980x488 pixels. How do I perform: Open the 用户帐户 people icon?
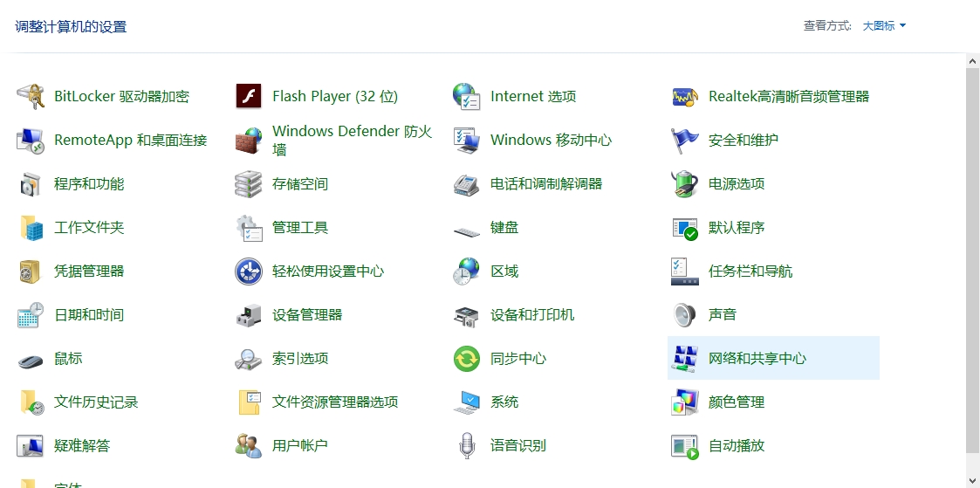tap(248, 445)
